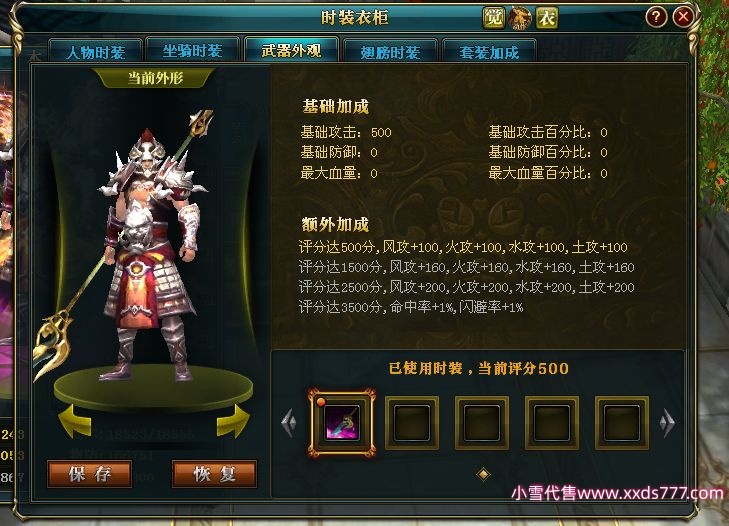The width and height of the screenshot is (729, 526).
Task: Rotate character left with yellow arrow
Action: [x=74, y=421]
